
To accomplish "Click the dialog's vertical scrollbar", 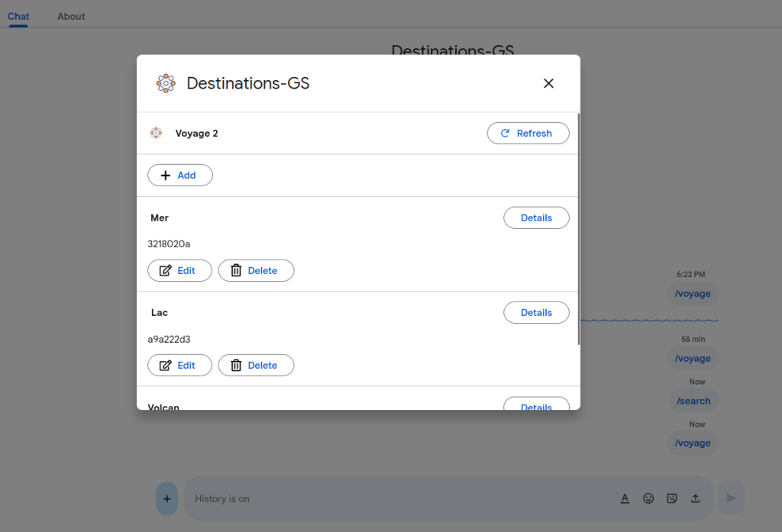I will [x=579, y=229].
